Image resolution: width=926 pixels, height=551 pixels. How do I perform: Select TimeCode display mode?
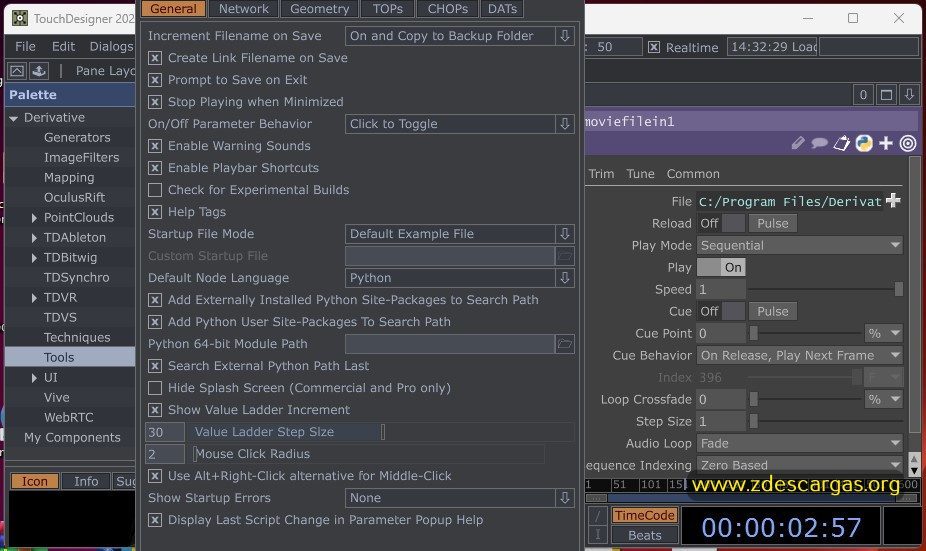pos(644,515)
